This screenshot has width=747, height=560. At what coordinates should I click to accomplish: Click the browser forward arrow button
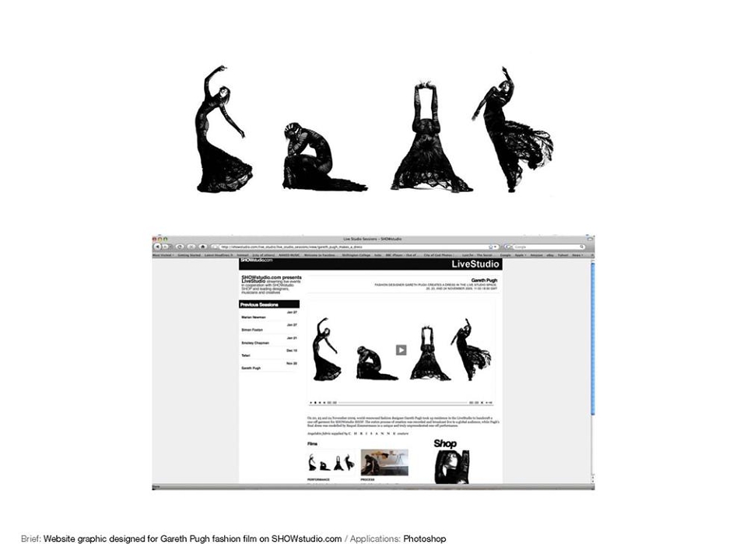coord(166,247)
